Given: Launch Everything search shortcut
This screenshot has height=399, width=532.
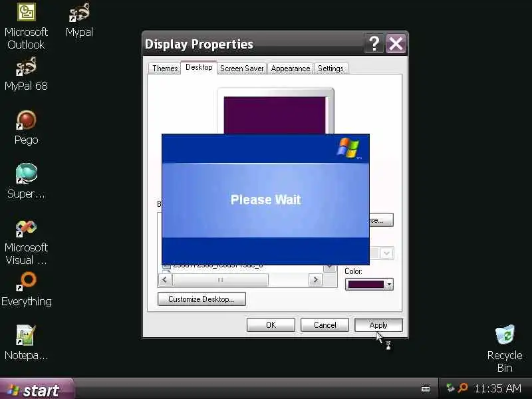Looking at the screenshot, I should click(26, 290).
